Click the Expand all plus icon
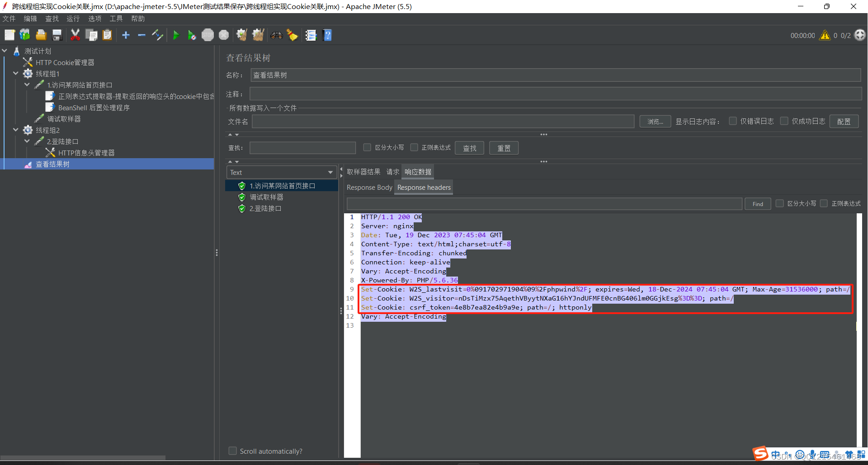 tap(126, 35)
